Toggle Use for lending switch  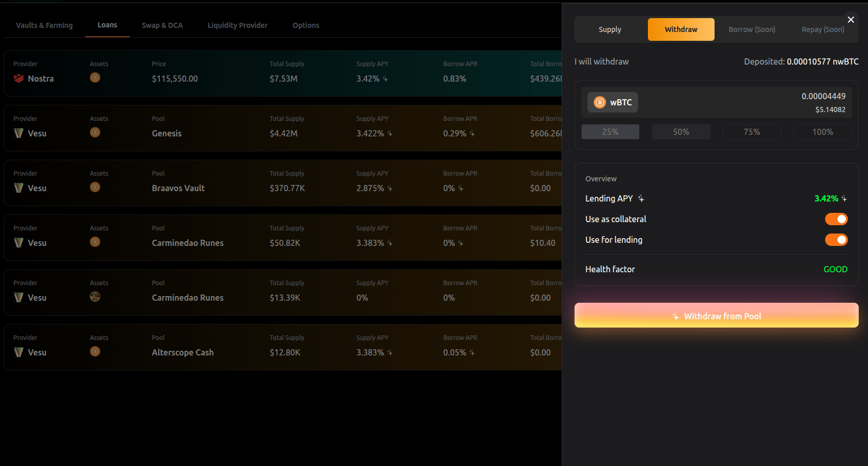coord(836,240)
